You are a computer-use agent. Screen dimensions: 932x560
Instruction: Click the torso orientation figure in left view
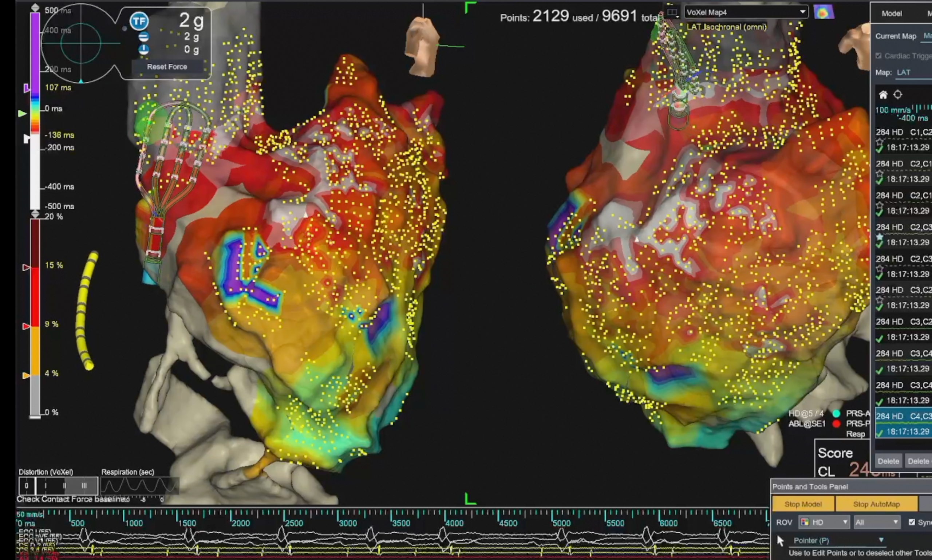pyautogui.click(x=423, y=46)
